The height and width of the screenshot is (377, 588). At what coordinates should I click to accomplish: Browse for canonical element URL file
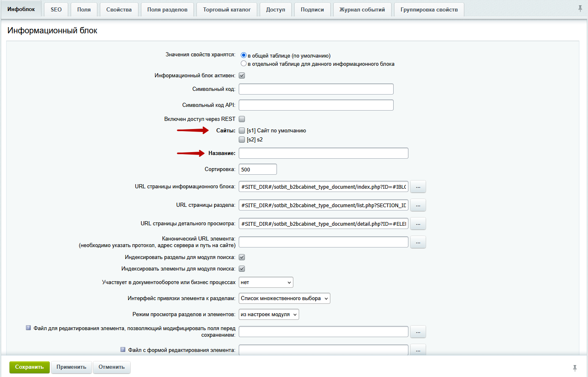[x=417, y=242]
